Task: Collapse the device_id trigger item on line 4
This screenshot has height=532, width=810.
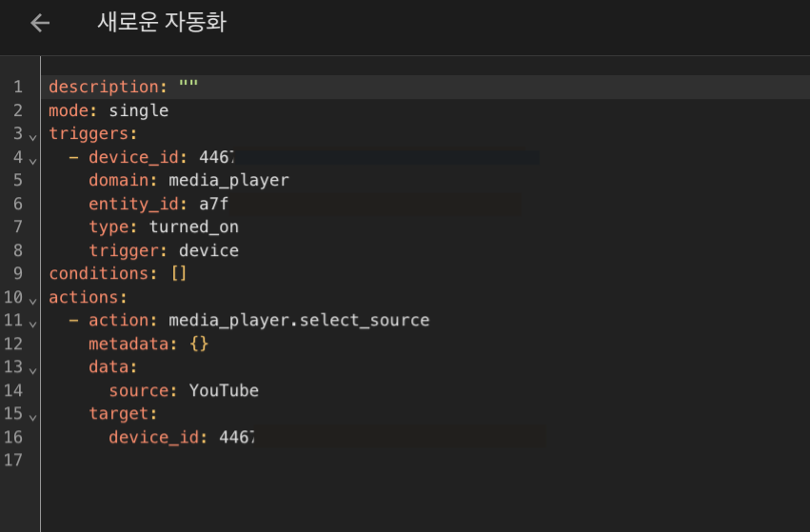Action: (x=32, y=159)
